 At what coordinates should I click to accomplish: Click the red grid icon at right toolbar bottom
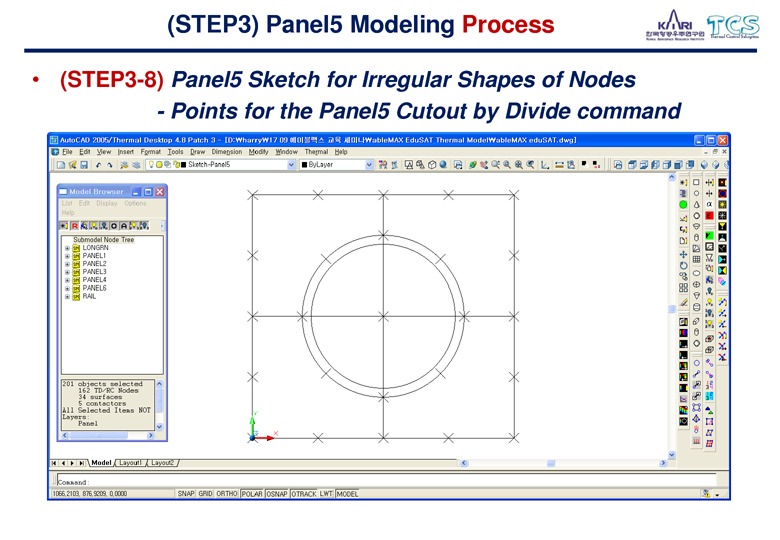[x=709, y=443]
